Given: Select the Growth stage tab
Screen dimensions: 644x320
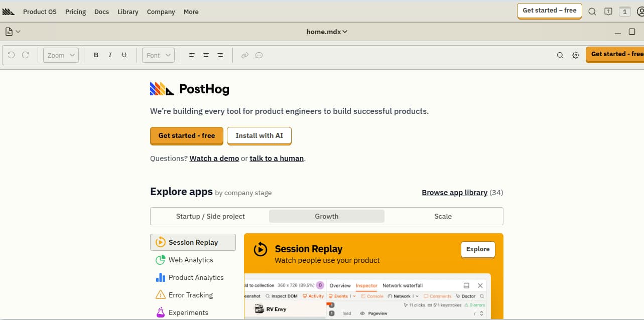Looking at the screenshot, I should click(x=327, y=216).
